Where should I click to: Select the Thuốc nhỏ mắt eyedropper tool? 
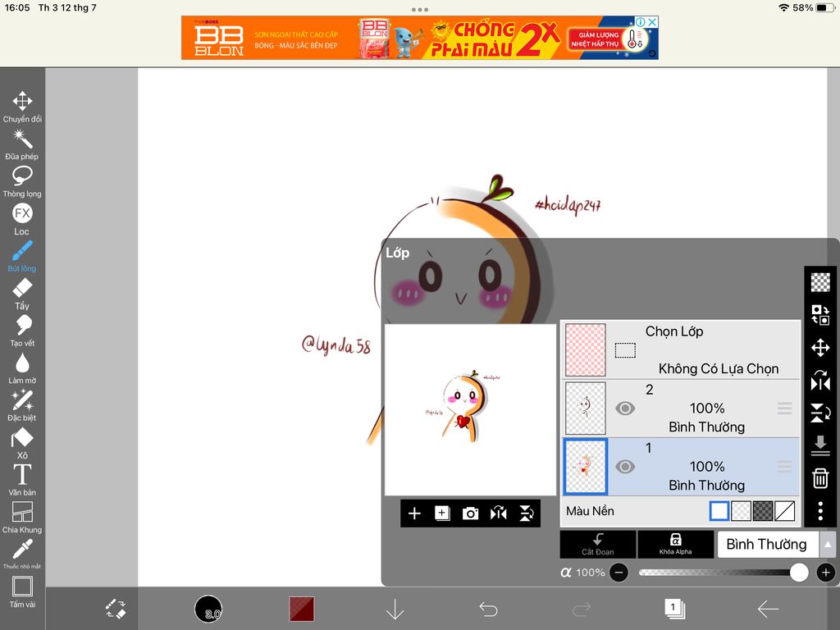(22, 555)
